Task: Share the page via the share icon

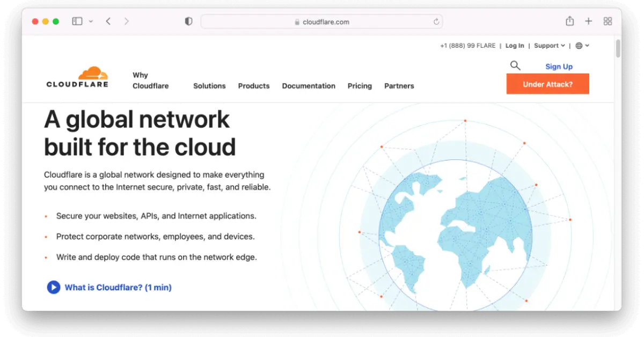Action: point(569,21)
